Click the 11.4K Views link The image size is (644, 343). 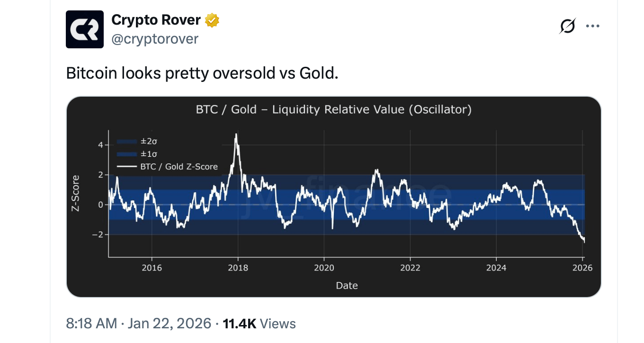[x=260, y=323]
